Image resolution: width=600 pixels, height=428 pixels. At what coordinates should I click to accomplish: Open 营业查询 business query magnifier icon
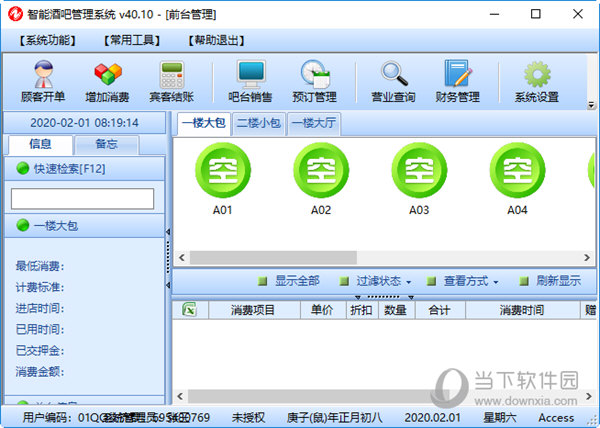coord(393,81)
